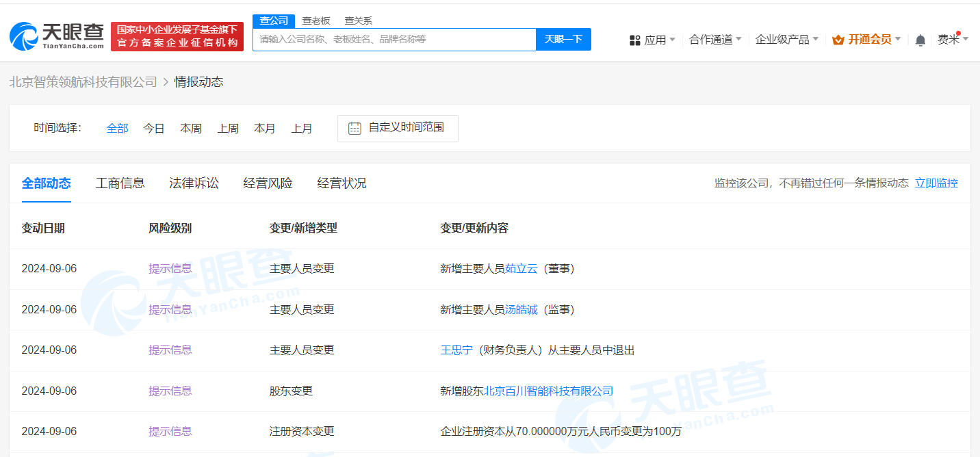This screenshot has width=980, height=457.
Task: Click the 情报动态 breadcrumb text
Action: [199, 82]
